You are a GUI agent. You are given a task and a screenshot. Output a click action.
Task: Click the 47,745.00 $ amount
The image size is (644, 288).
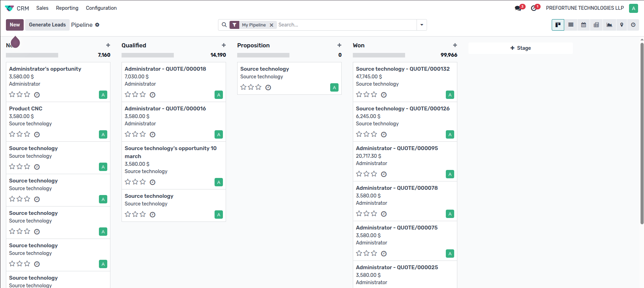click(369, 77)
